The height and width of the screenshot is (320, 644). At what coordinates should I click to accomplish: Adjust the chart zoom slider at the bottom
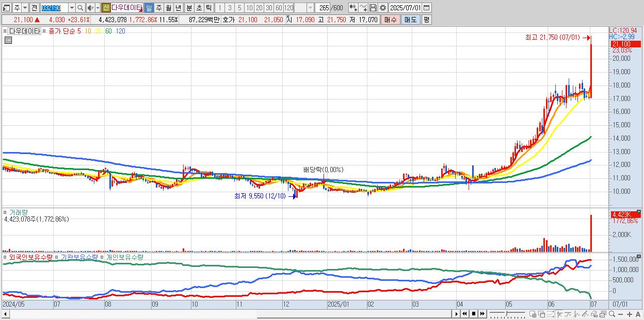(507, 314)
